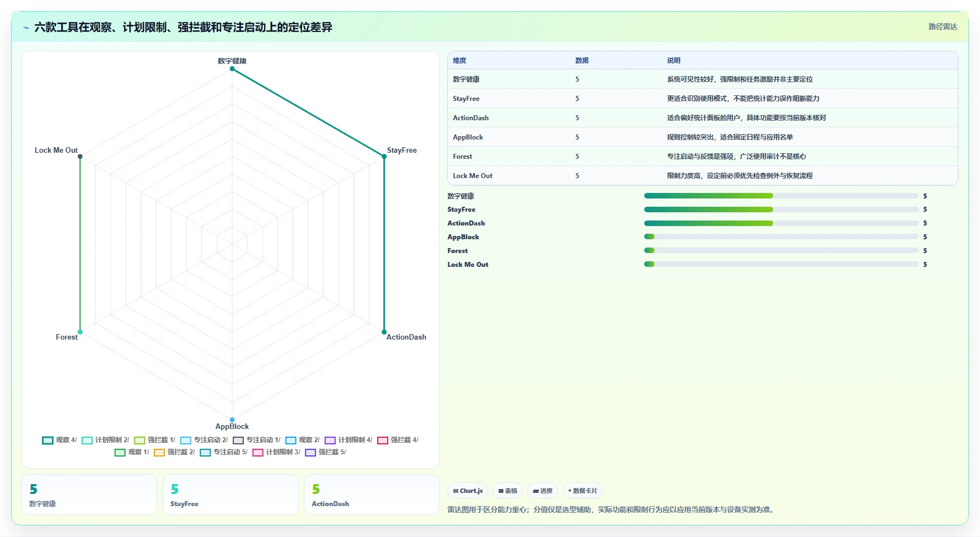980x537 pixels.
Task: Click the 进度 chip
Action: pos(543,491)
